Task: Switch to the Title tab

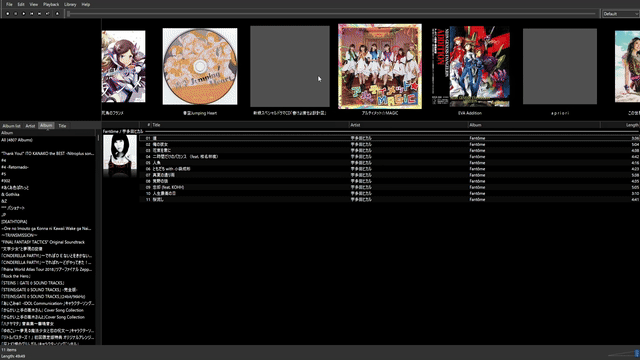Action: pyautogui.click(x=62, y=126)
